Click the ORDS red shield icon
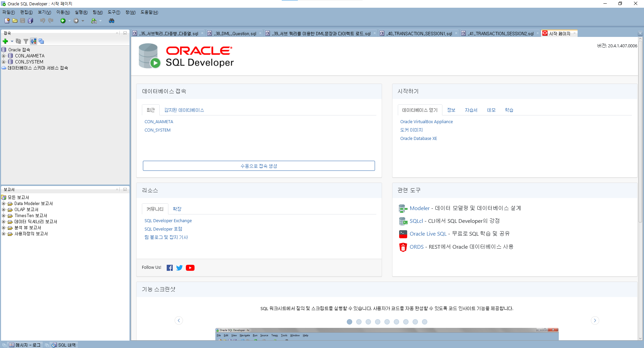Viewport: 644px width, 348px height. pos(403,247)
